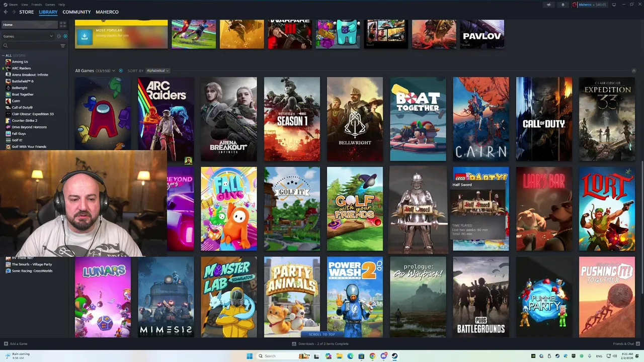Open Downloads status at bottom

320,344
